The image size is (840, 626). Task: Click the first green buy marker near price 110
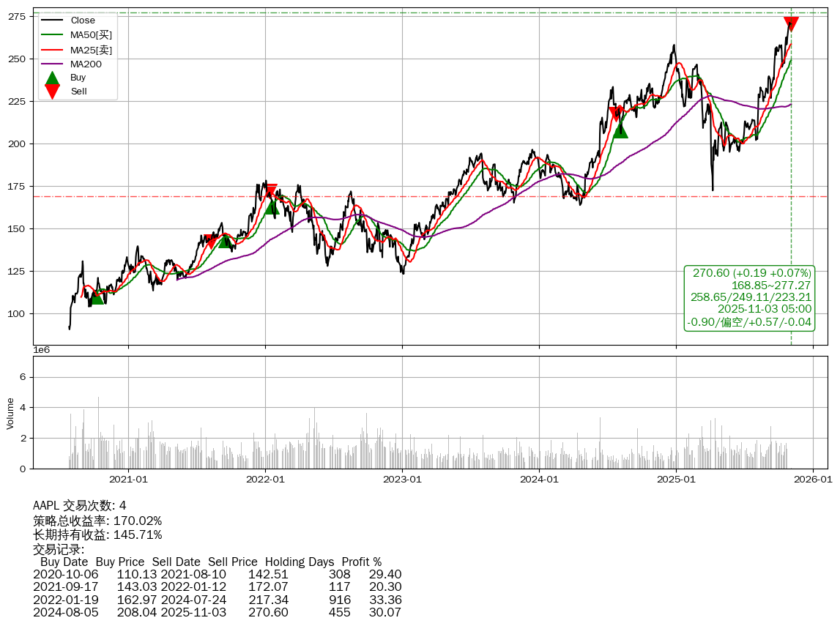click(x=96, y=297)
